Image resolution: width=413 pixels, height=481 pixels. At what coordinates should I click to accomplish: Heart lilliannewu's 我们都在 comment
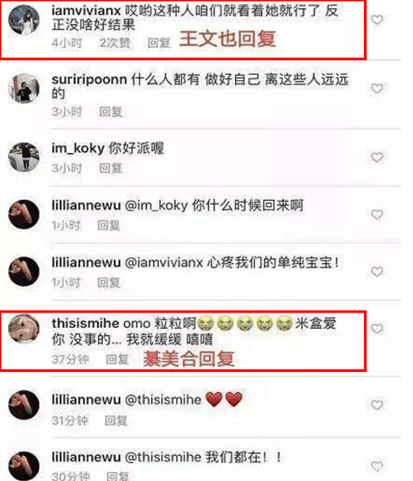pyautogui.click(x=377, y=466)
